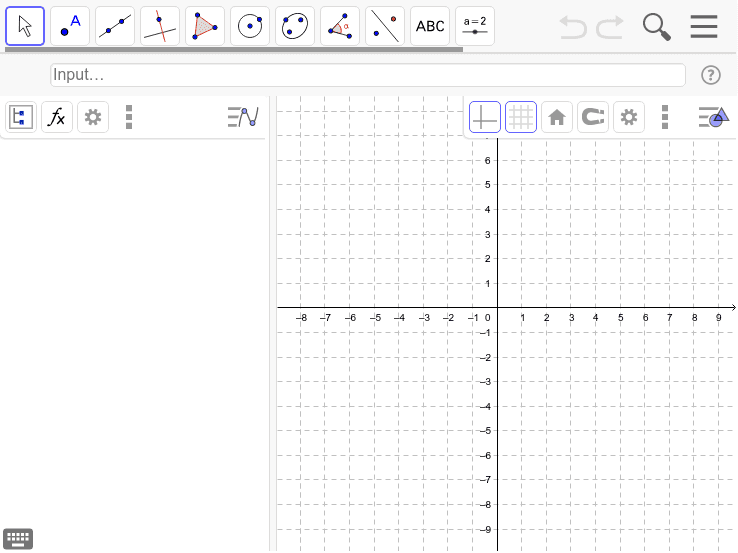The width and height of the screenshot is (738, 553).
Task: Open input help question mark
Action: 711,75
